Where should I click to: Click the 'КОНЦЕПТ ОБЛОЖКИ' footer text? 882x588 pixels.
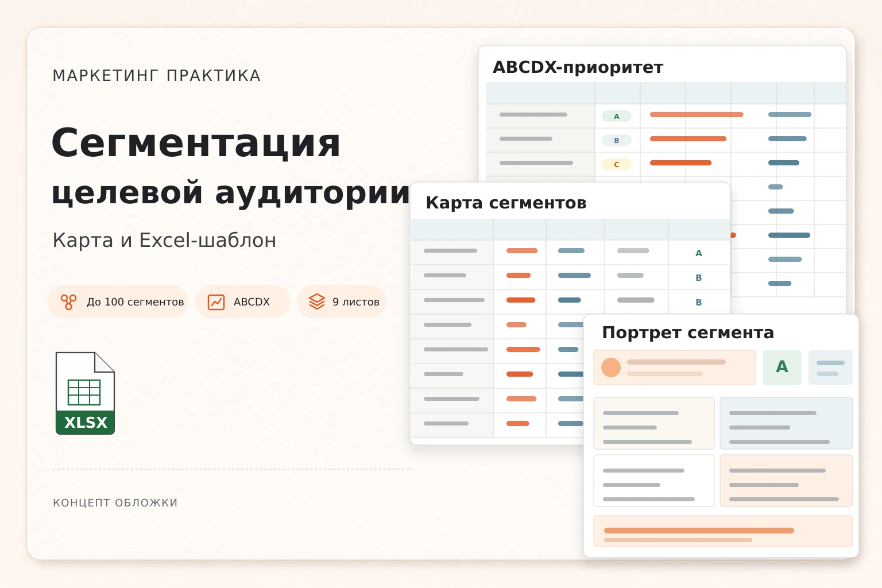[x=115, y=503]
